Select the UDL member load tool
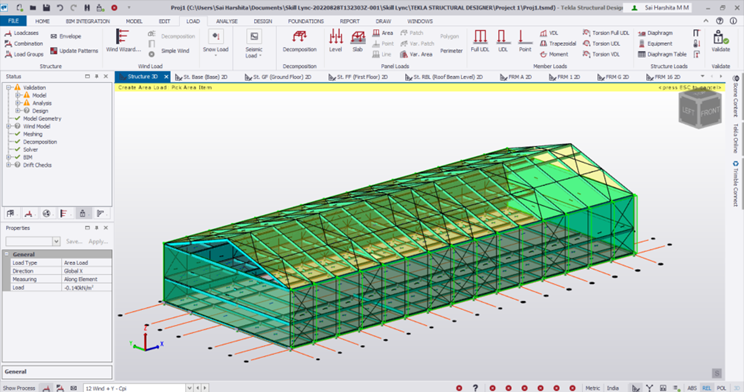The height and width of the screenshot is (392, 744). pos(502,40)
